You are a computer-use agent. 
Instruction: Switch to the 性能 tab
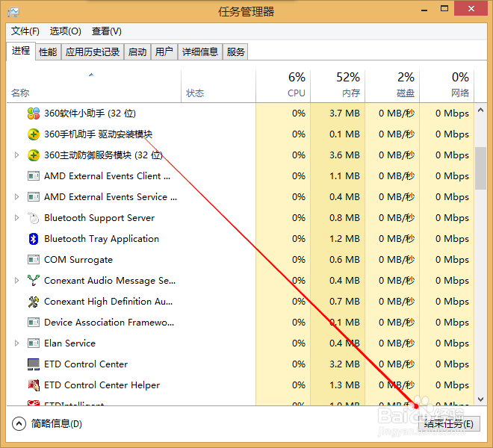tap(48, 52)
